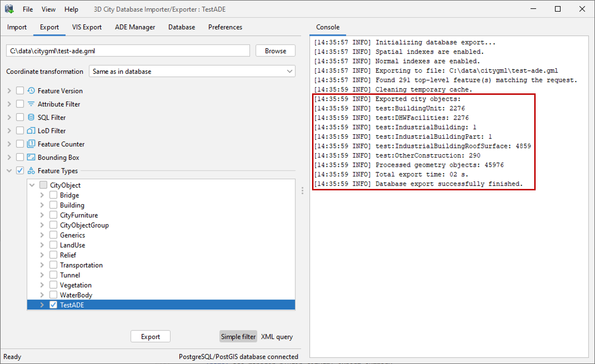Disable the Feature Types checkbox

tap(20, 171)
